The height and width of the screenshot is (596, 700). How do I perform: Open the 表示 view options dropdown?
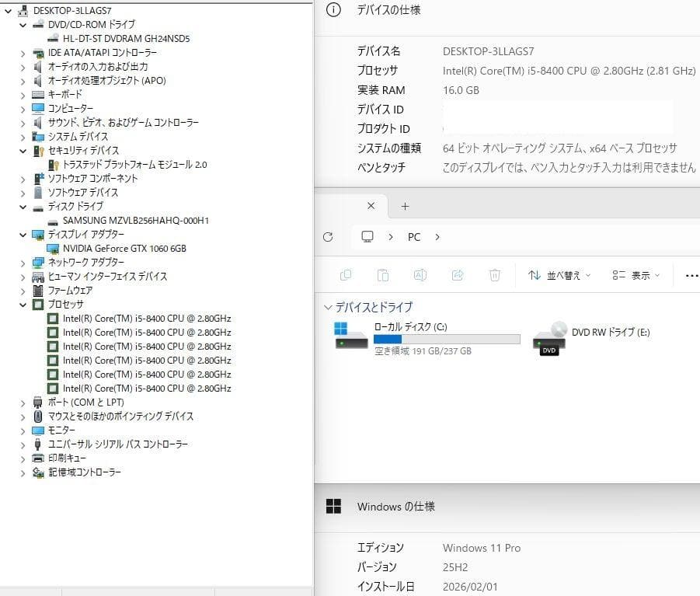coord(637,275)
